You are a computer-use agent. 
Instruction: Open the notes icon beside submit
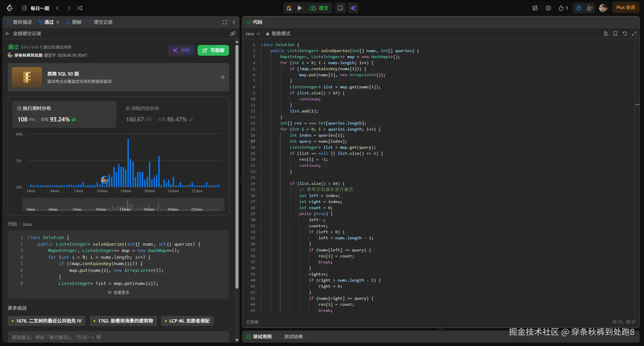tap(340, 8)
